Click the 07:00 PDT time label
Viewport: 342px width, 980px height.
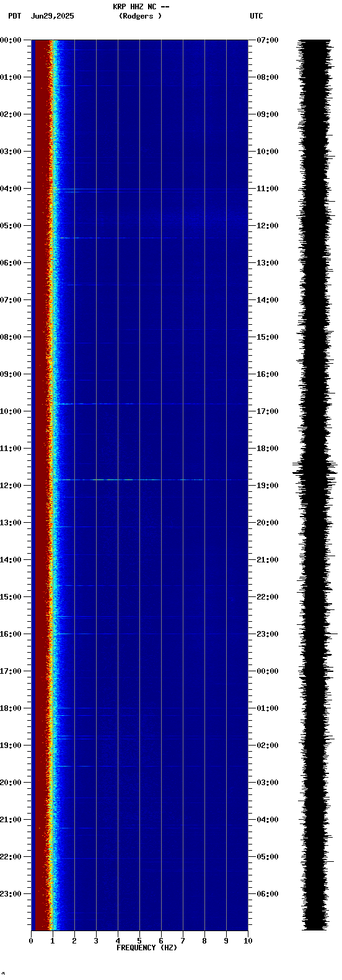[x=11, y=300]
